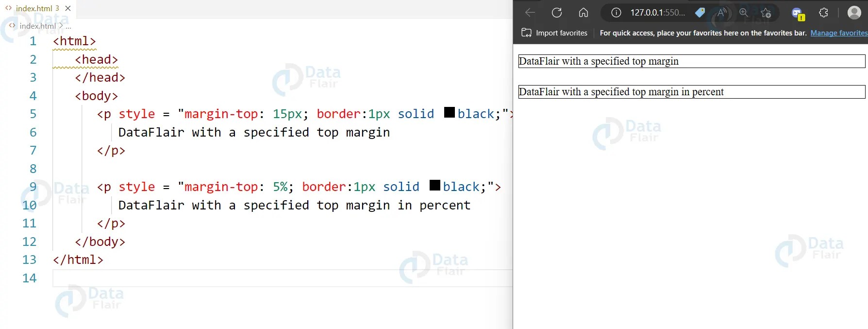
Task: Click the black color swatch on line 9
Action: click(435, 186)
